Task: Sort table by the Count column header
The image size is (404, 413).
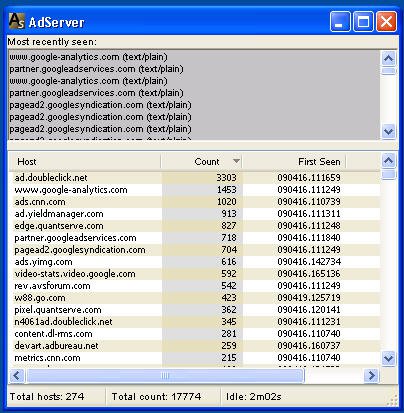Action: [202, 162]
